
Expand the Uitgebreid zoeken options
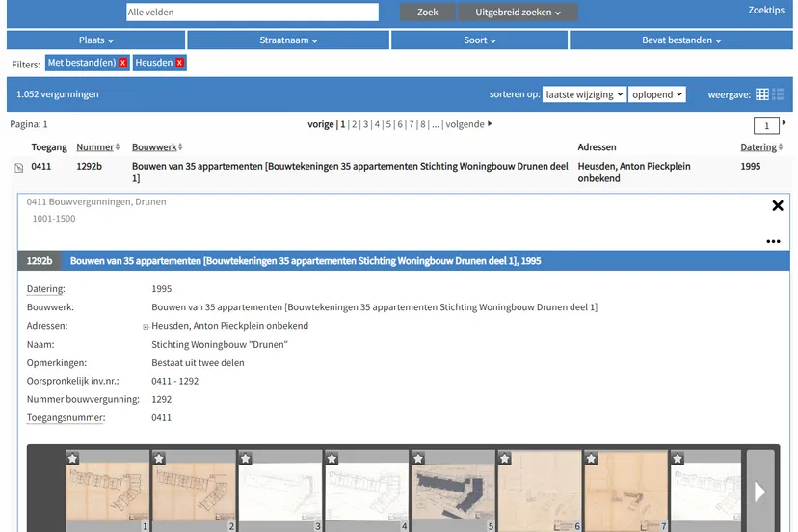pyautogui.click(x=518, y=13)
